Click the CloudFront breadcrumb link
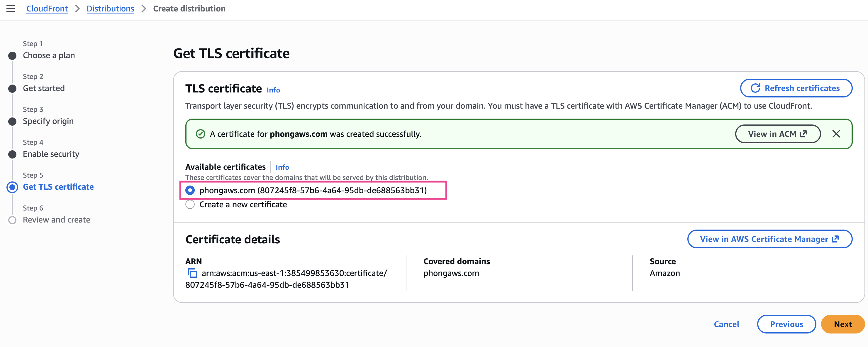Screen dimensions: 868x347 47,9
